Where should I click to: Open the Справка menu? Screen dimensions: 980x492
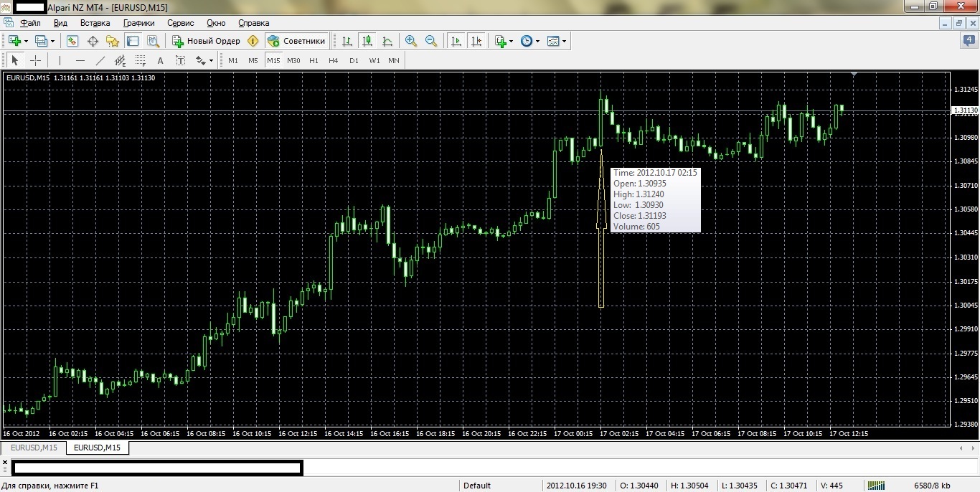coord(253,23)
